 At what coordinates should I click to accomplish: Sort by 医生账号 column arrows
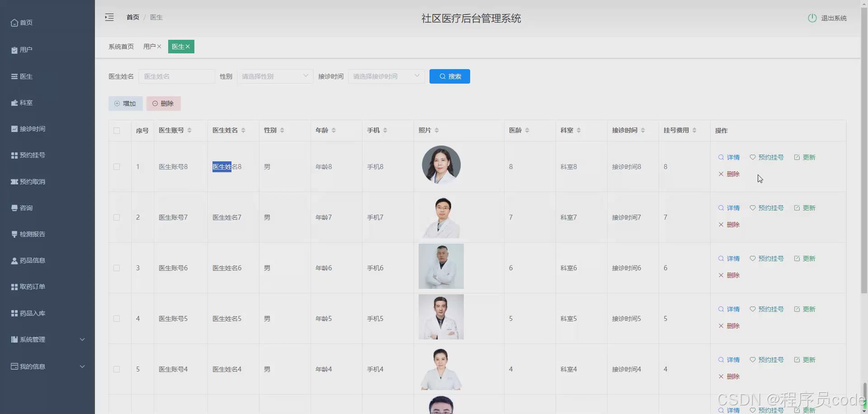(189, 130)
